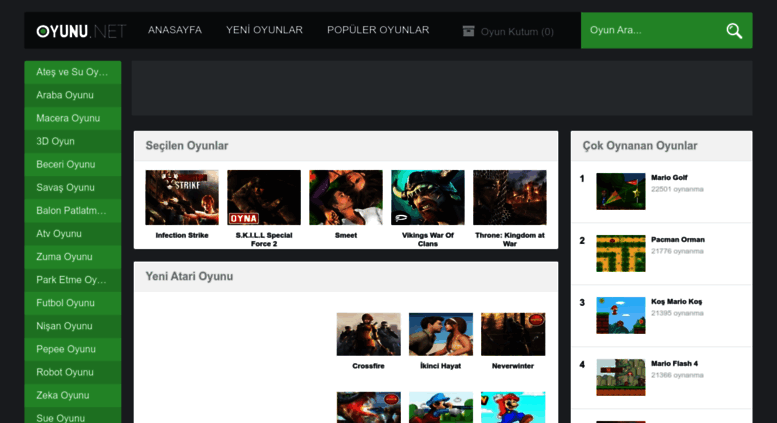The image size is (777, 423).
Task: Open 3D Oyun category
Action: coord(73,142)
